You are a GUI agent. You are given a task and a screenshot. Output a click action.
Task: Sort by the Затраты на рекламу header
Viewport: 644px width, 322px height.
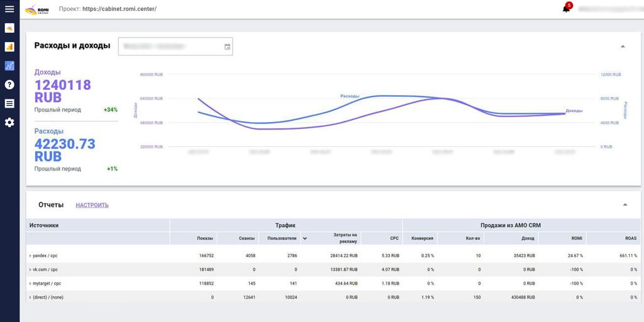tap(345, 238)
